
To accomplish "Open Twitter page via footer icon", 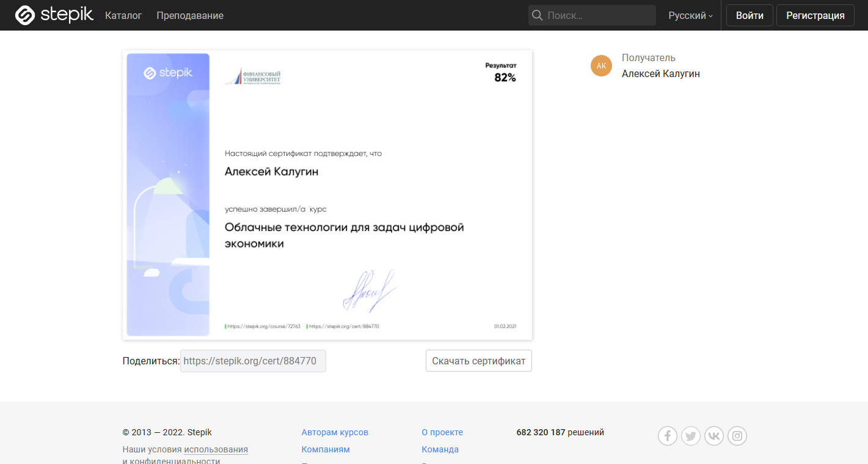I will (690, 435).
